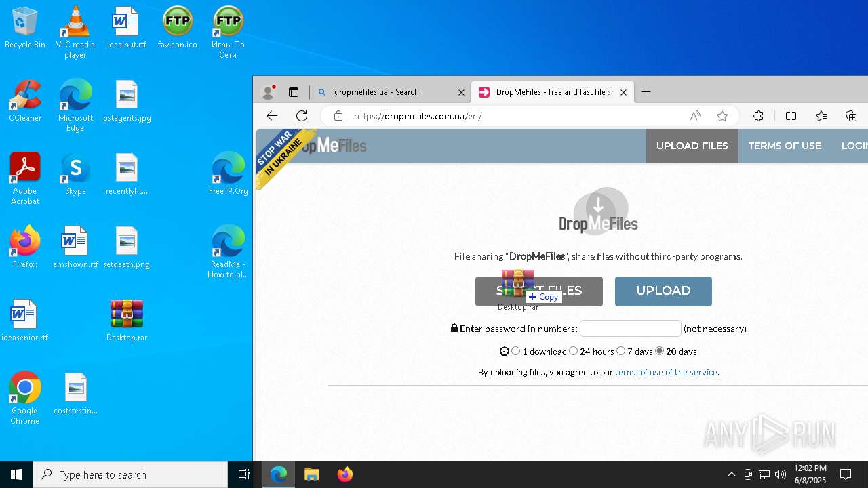Click the DropMeFiles center download logo
Viewport: 868px width, 488px height.
599,211
